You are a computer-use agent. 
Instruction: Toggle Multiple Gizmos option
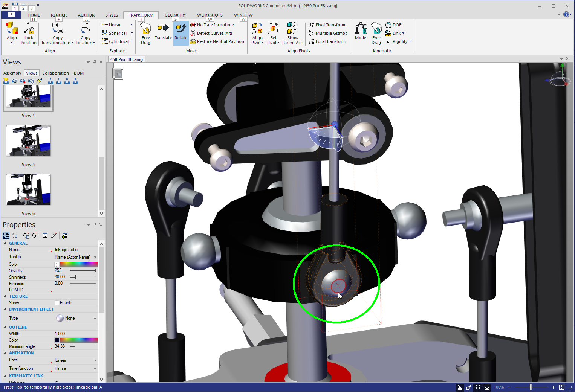(x=328, y=33)
